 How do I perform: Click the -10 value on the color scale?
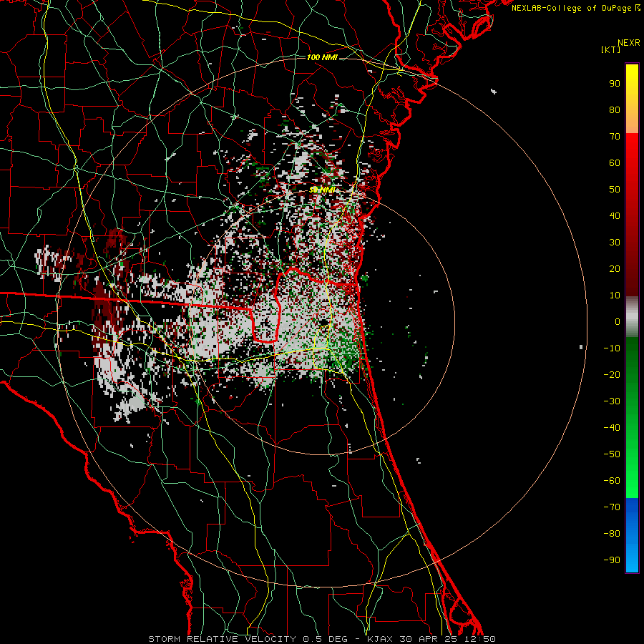pos(612,348)
